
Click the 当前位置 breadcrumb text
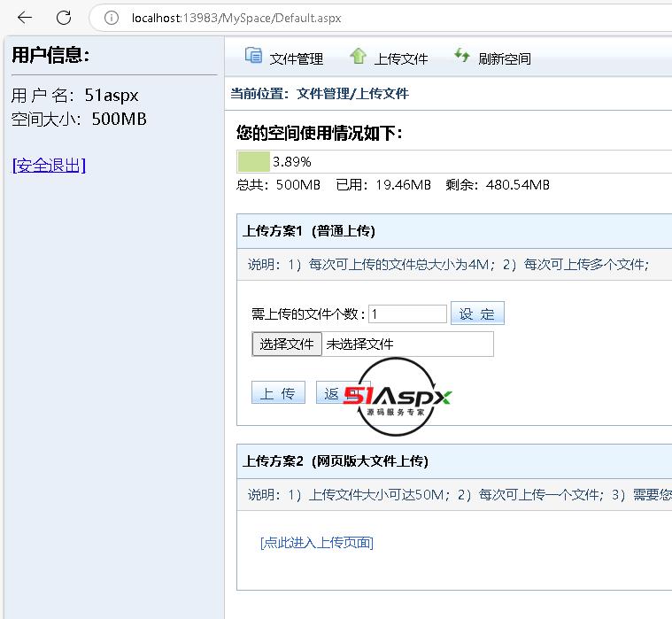pos(320,94)
